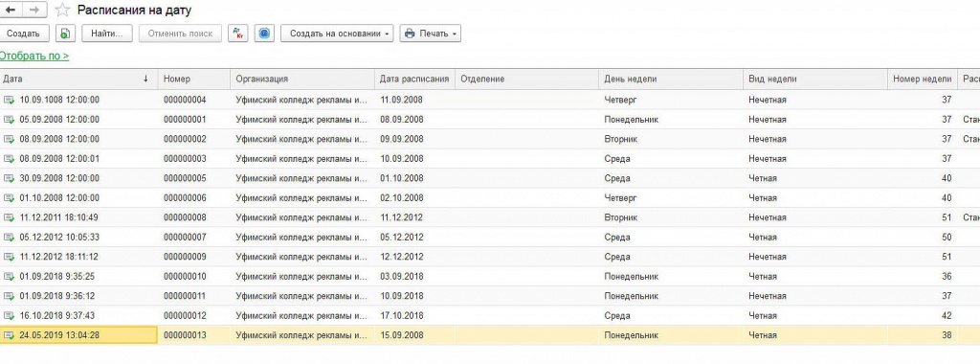The image size is (980, 364).
Task: Click document icon in row 08.09.2008 12:00:00
Action: [x=9, y=139]
